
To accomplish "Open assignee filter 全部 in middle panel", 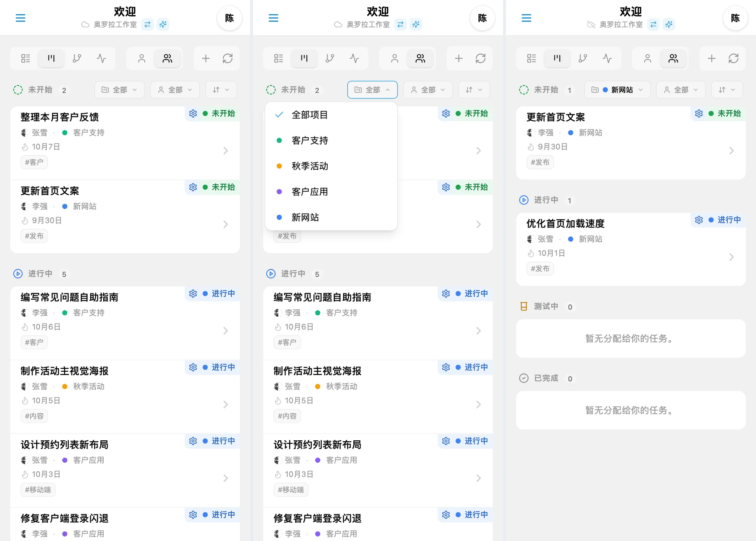I will (x=428, y=90).
